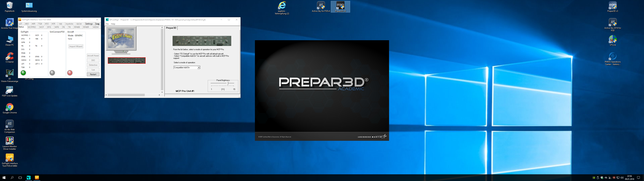Expand the Compatible Add-On mode dropdown
The height and width of the screenshot is (181, 644).
[199, 68]
